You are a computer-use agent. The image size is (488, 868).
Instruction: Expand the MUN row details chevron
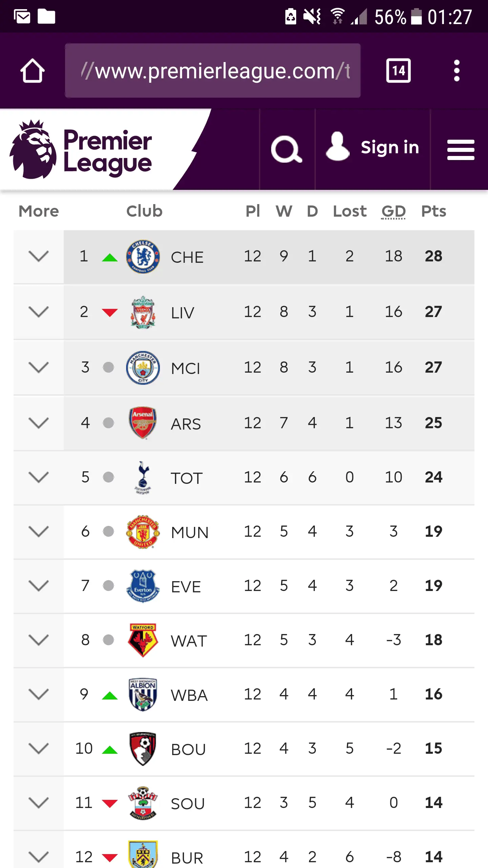click(39, 531)
